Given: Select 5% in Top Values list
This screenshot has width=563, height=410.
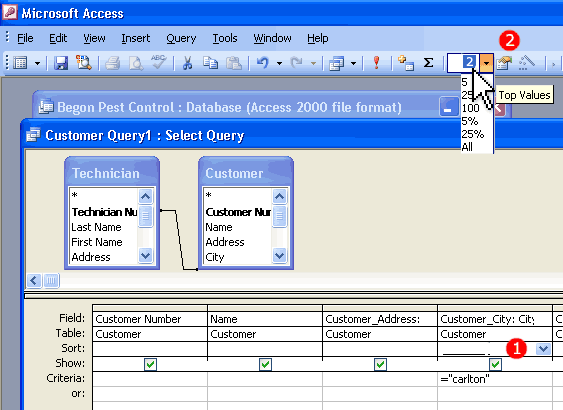Looking at the screenshot, I should pos(470,121).
